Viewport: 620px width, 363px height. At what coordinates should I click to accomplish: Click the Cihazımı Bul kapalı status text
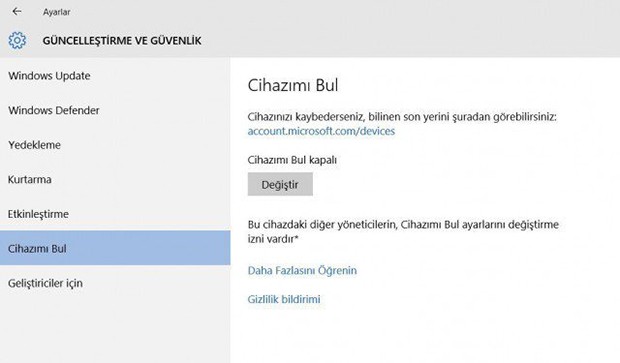pos(292,160)
